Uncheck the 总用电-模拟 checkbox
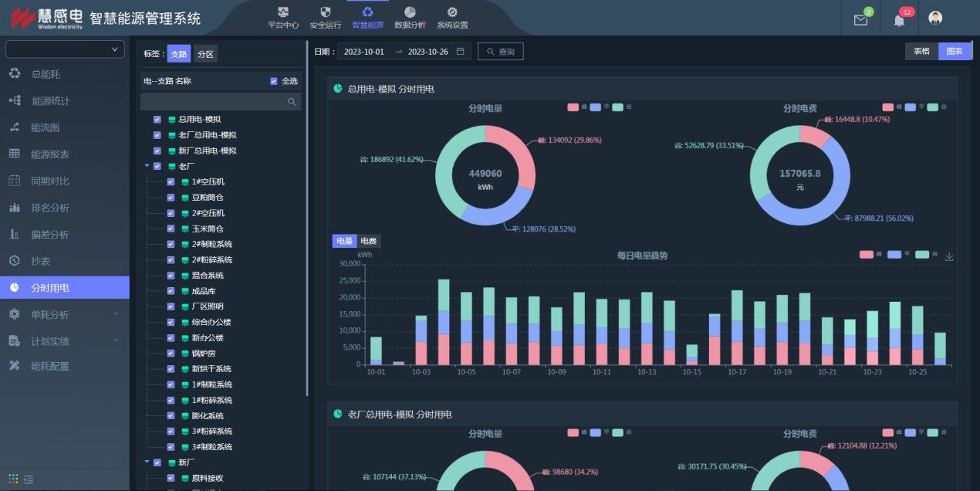The width and height of the screenshot is (980, 491). [157, 120]
